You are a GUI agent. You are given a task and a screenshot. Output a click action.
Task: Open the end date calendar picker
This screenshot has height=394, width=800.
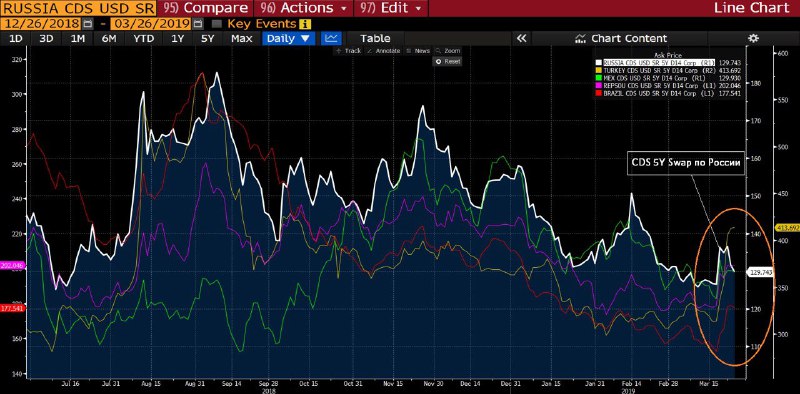[x=198, y=24]
